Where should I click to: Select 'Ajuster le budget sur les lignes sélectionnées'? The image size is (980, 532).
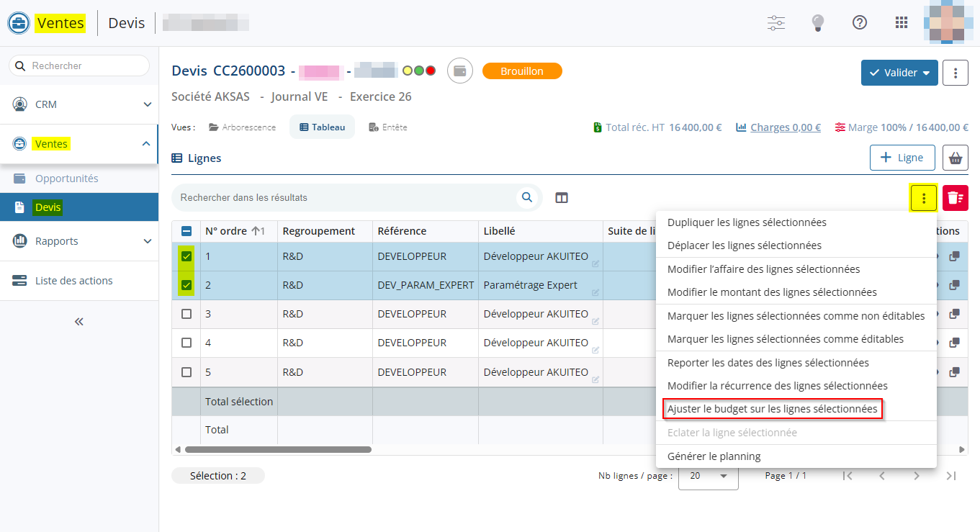tap(772, 409)
